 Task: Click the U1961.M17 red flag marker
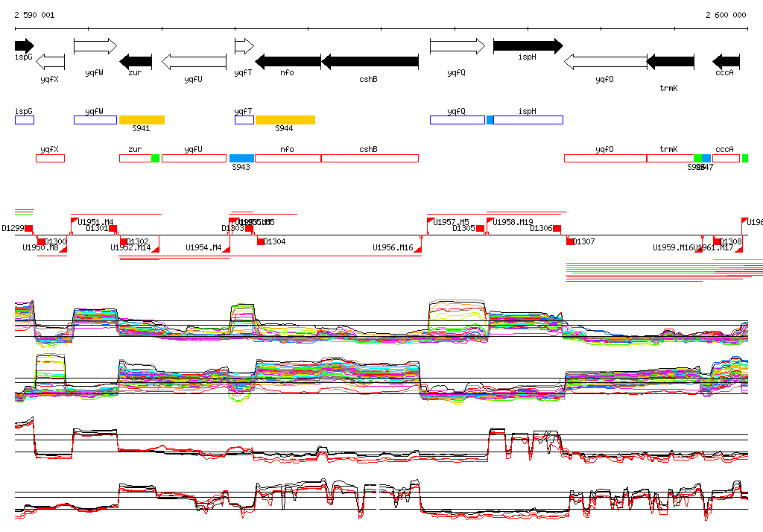click(739, 248)
